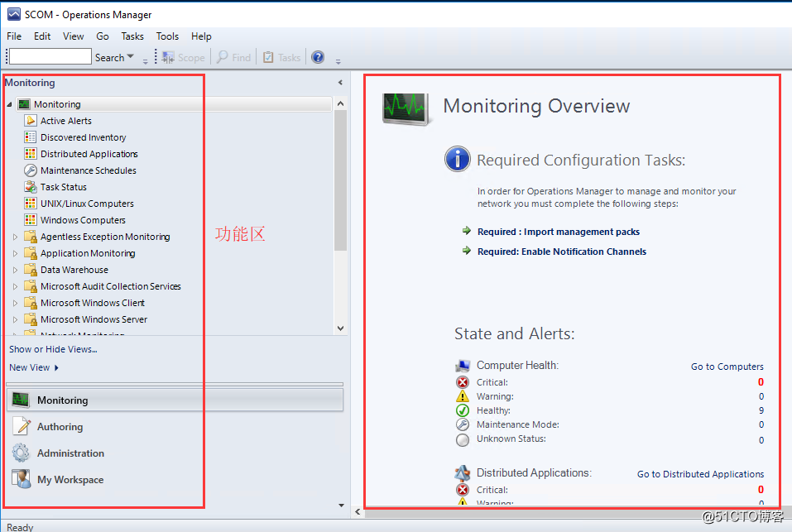This screenshot has width=792, height=532.
Task: Click the Ready status bar text
Action: (x=20, y=527)
